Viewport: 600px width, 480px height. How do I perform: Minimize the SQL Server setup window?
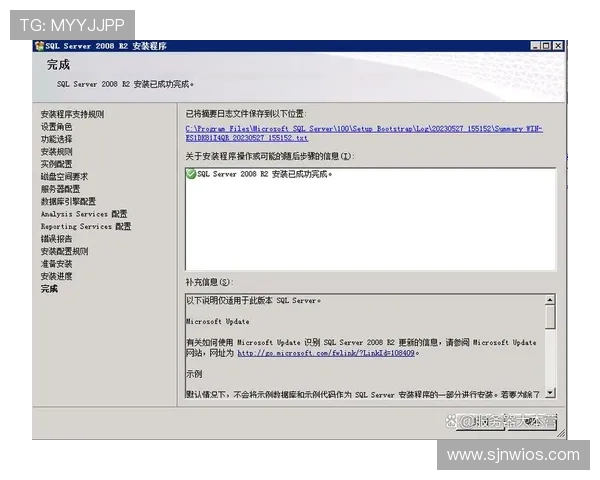[535, 46]
